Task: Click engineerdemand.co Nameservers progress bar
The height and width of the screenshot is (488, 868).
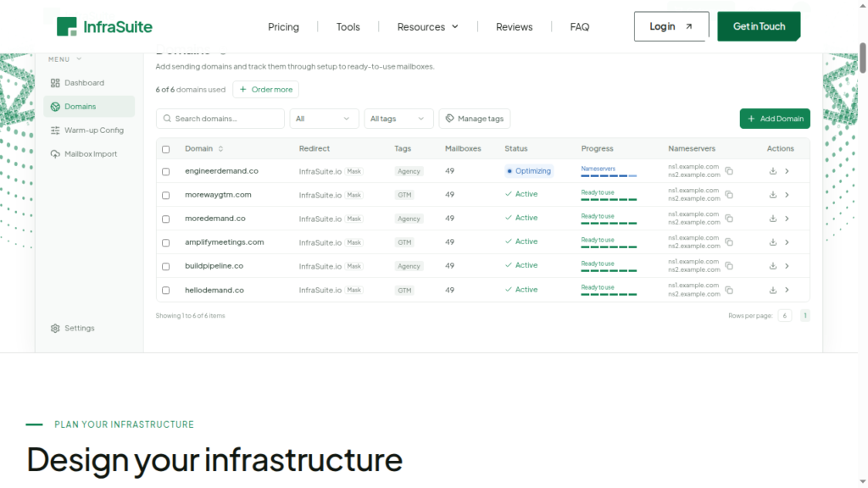Action: click(x=609, y=175)
